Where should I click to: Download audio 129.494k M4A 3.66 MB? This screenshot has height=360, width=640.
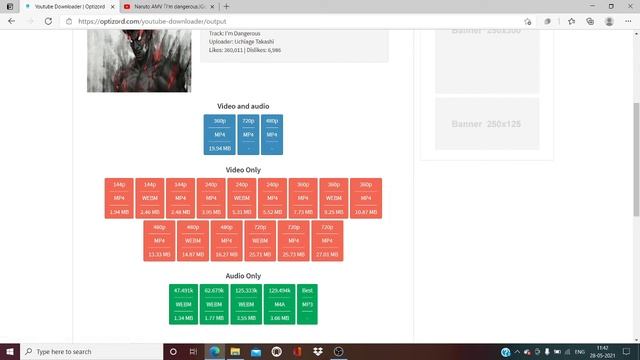click(279, 304)
